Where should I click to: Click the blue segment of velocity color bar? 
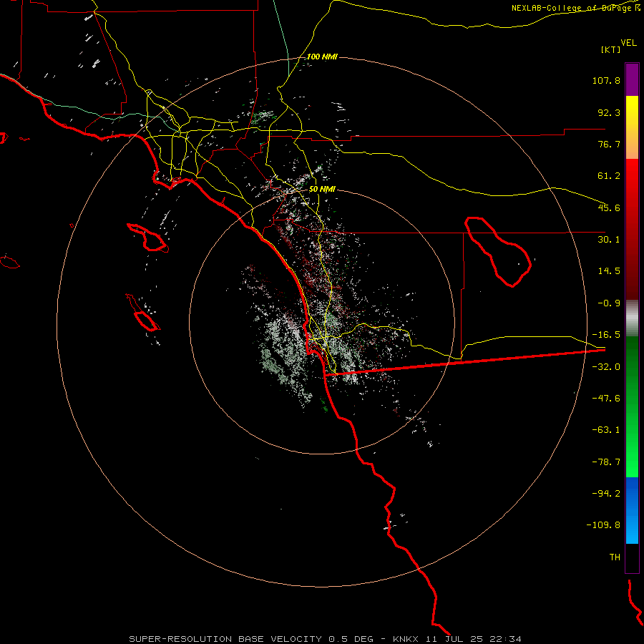coord(632,510)
